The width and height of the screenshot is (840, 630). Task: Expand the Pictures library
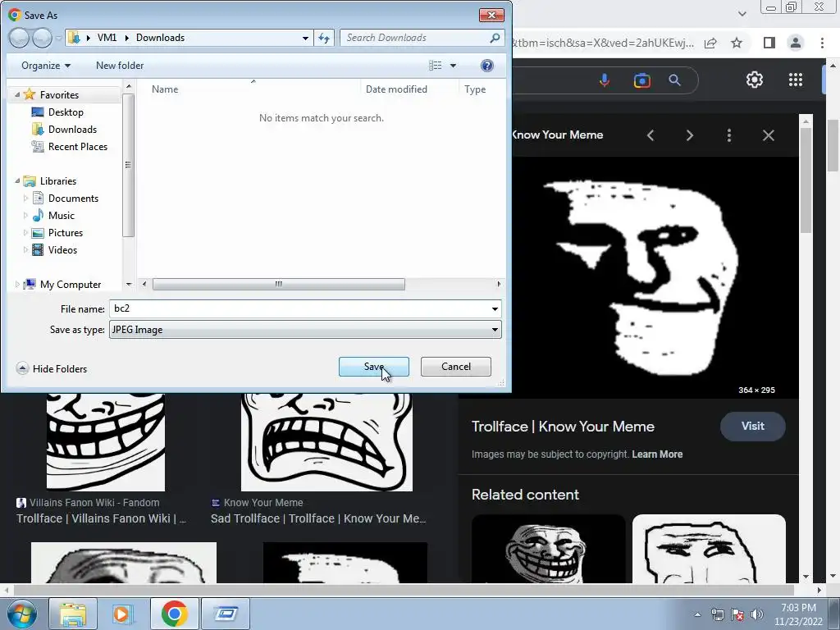coord(25,232)
